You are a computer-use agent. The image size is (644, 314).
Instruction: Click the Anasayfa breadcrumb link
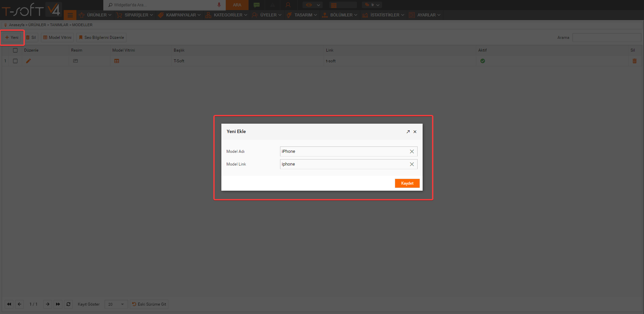tap(16, 25)
